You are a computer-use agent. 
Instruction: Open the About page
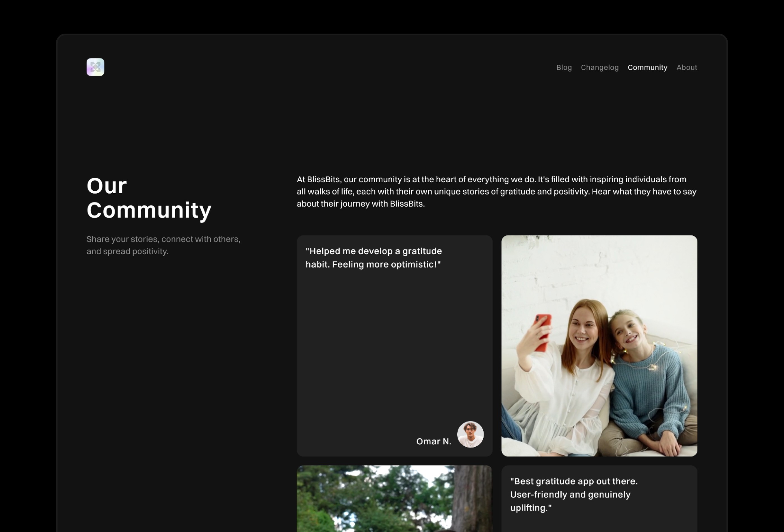click(687, 67)
